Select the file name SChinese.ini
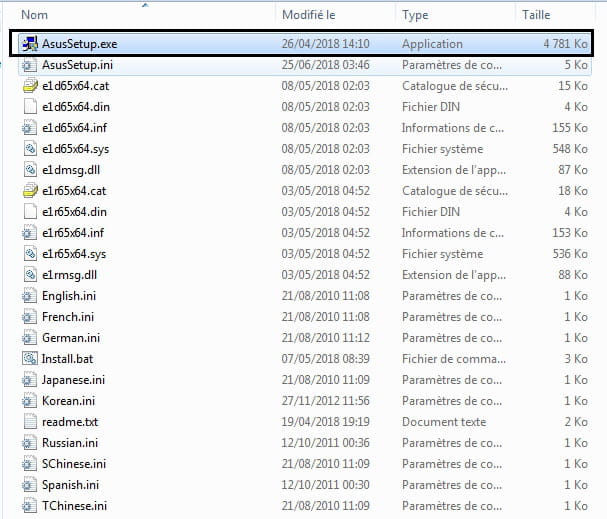The image size is (607, 519). [x=74, y=464]
